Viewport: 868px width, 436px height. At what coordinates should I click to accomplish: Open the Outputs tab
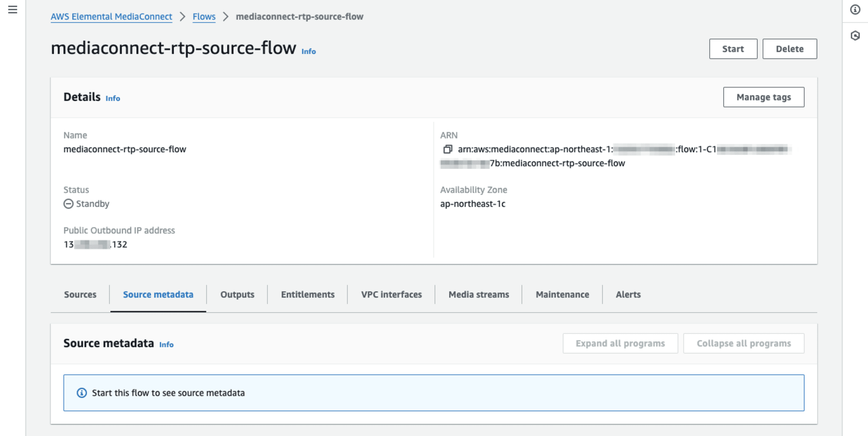tap(237, 294)
